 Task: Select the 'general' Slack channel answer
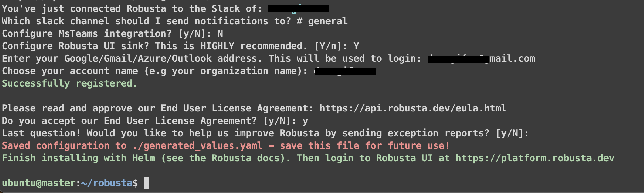pos(328,21)
